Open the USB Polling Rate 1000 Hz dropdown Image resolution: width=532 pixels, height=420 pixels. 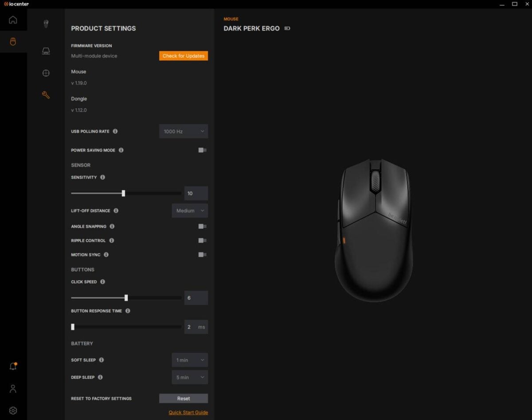tap(184, 132)
